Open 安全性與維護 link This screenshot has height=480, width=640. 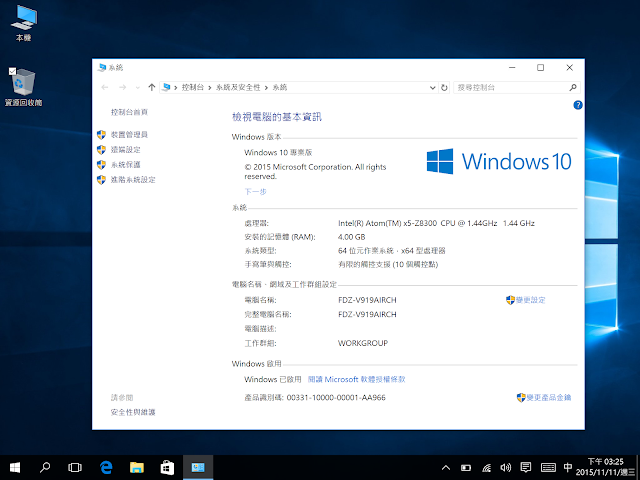[x=133, y=412]
